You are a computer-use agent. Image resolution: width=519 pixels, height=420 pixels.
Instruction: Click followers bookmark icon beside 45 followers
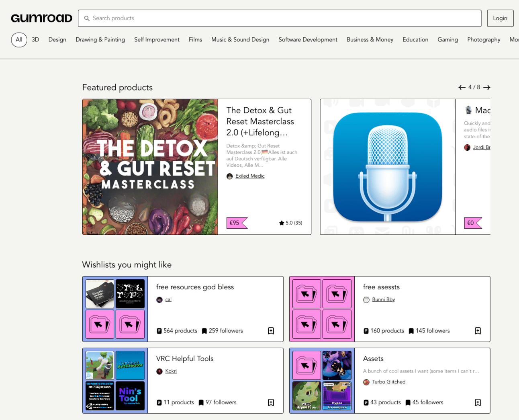pyautogui.click(x=408, y=403)
